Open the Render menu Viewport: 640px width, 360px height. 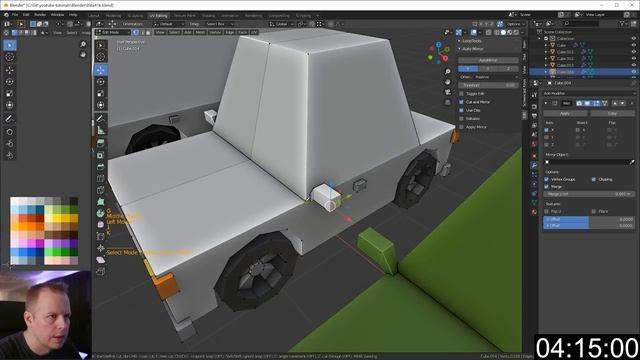tap(40, 15)
